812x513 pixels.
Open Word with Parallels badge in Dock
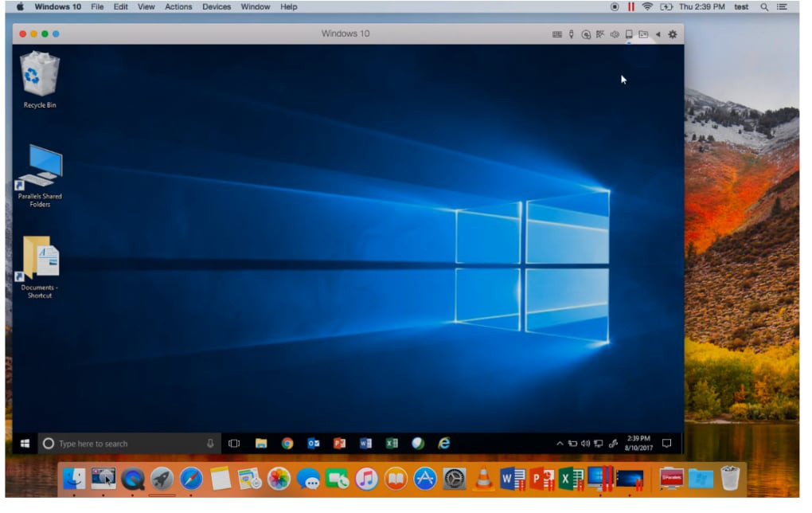pyautogui.click(x=513, y=478)
